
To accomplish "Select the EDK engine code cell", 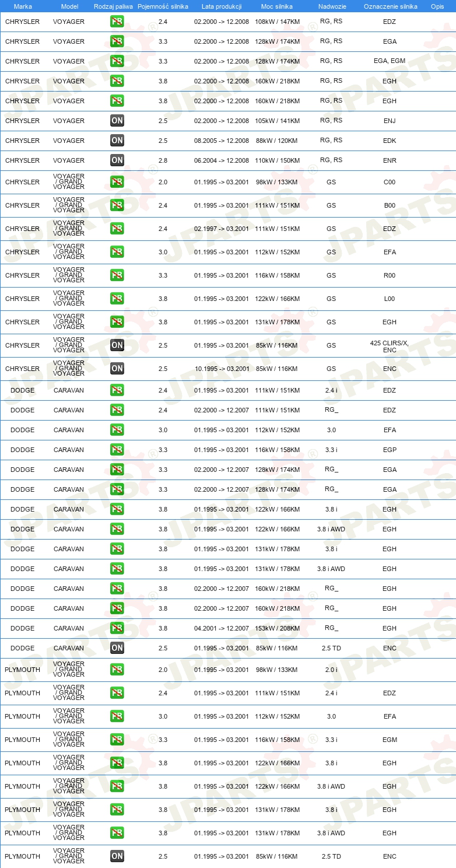I will (390, 141).
